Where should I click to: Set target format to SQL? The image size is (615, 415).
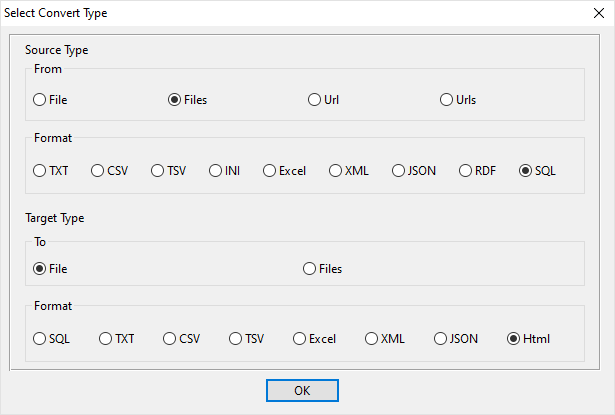coord(40,339)
